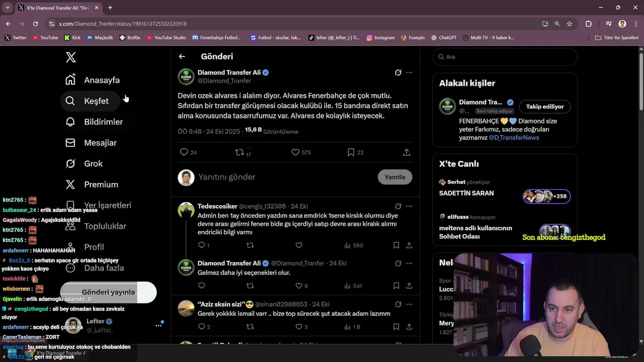The height and width of the screenshot is (362, 644).
Task: Open more options on Diamond Transfer Ali's reply
Action: (409, 263)
